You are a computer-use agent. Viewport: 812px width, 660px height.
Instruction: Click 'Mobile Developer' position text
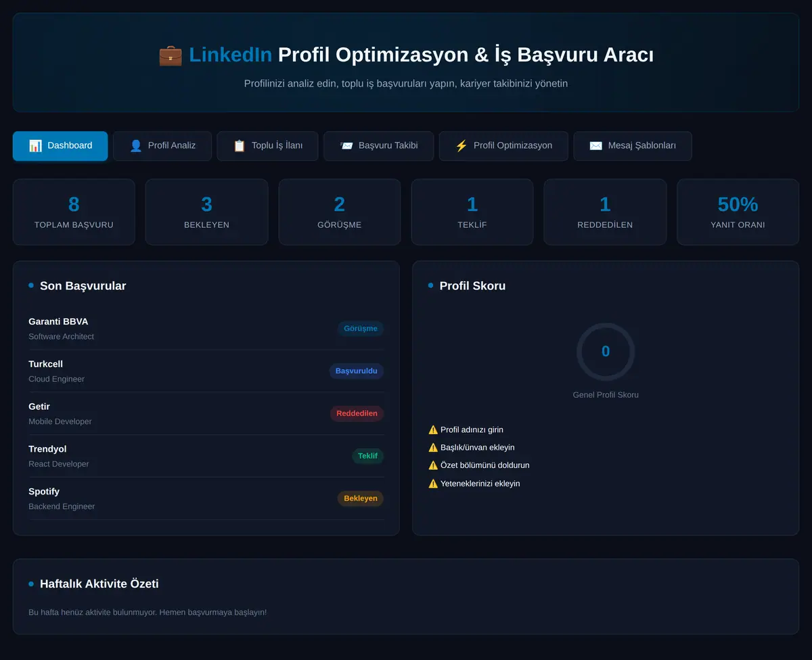pos(60,422)
